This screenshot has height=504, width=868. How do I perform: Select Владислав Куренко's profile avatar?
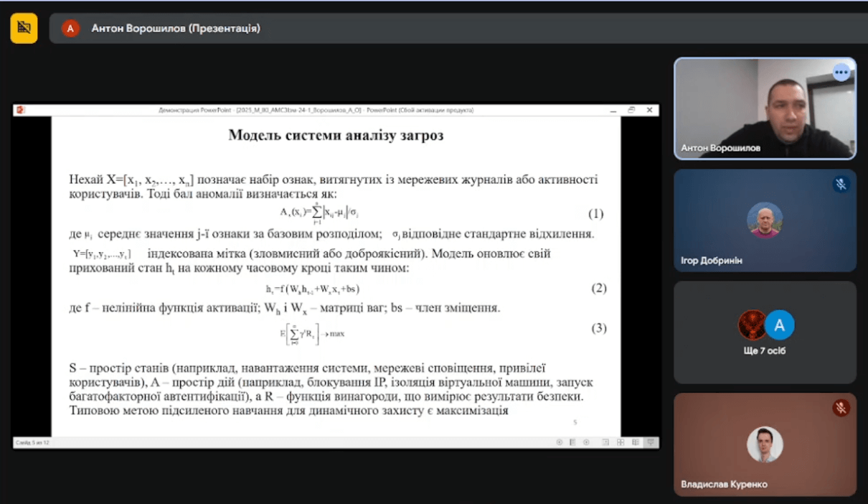click(x=765, y=444)
